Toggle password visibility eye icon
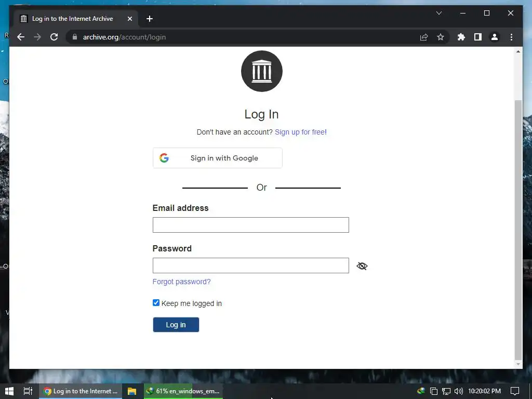This screenshot has height=399, width=532. 362,266
